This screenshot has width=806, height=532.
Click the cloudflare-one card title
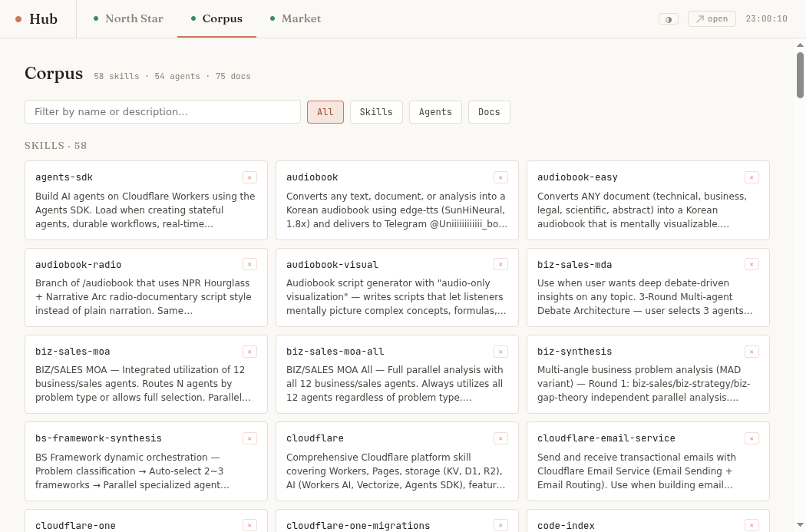tap(75, 526)
